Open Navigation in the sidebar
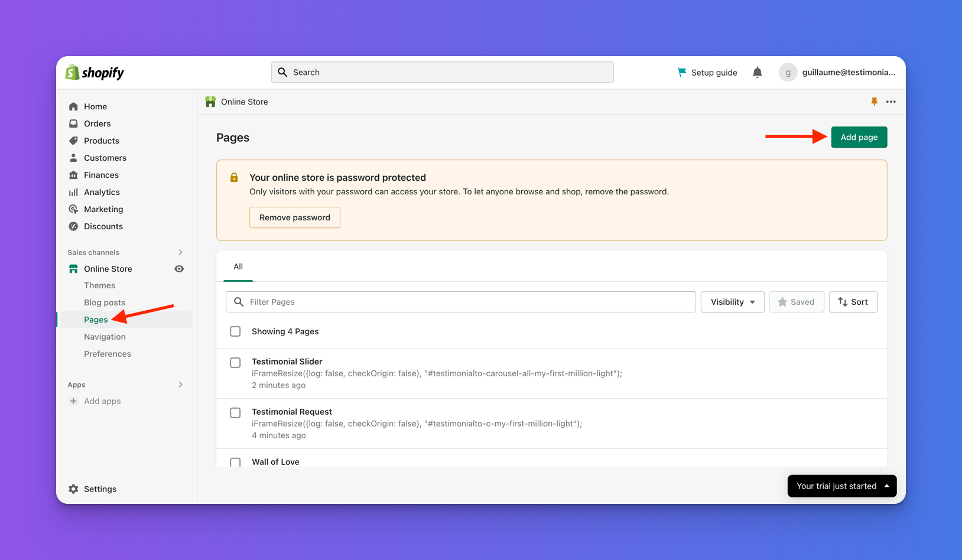The height and width of the screenshot is (560, 962). 105,337
